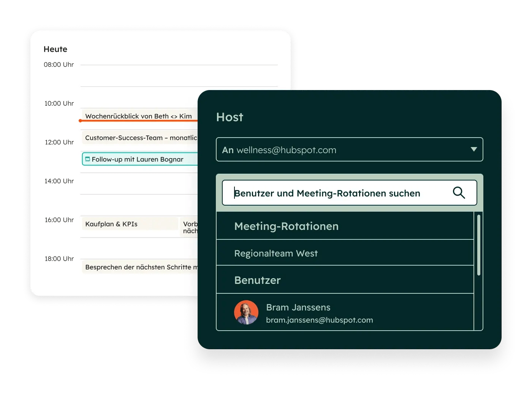
Task: Select the "Vorbereiten" event beside Kaufplan
Action: tap(190, 226)
